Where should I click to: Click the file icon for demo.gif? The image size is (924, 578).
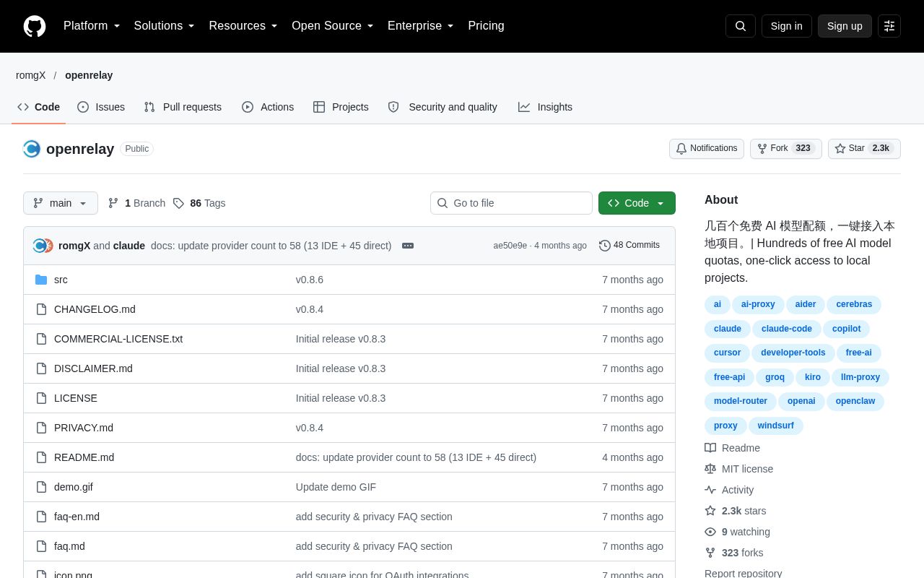[x=41, y=487]
